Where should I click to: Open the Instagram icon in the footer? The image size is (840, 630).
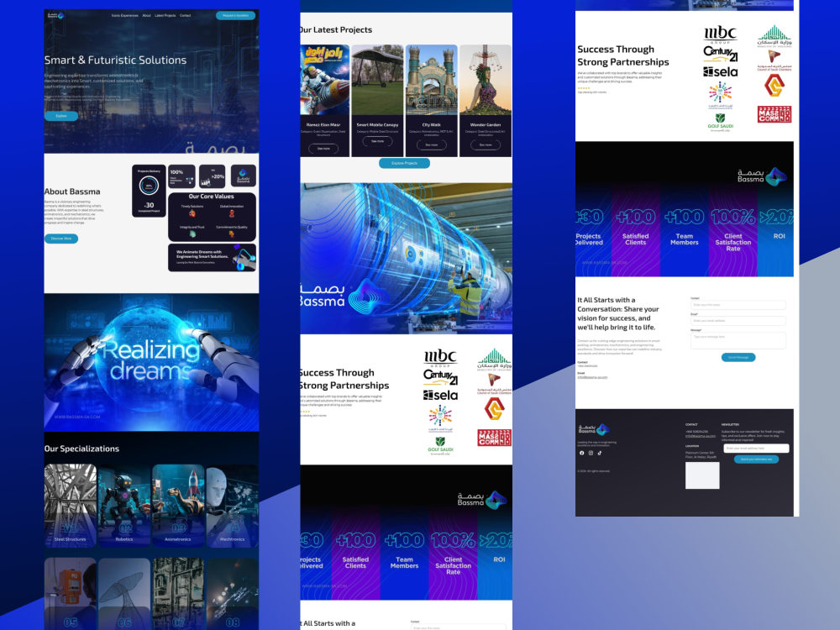591,453
